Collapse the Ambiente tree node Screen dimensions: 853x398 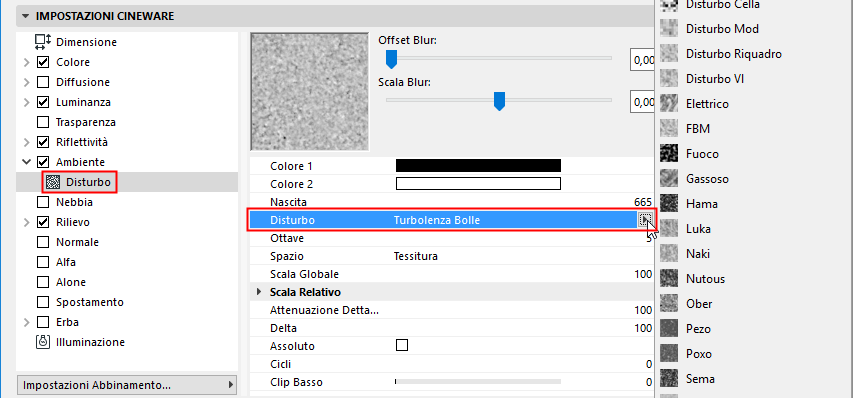tap(27, 162)
